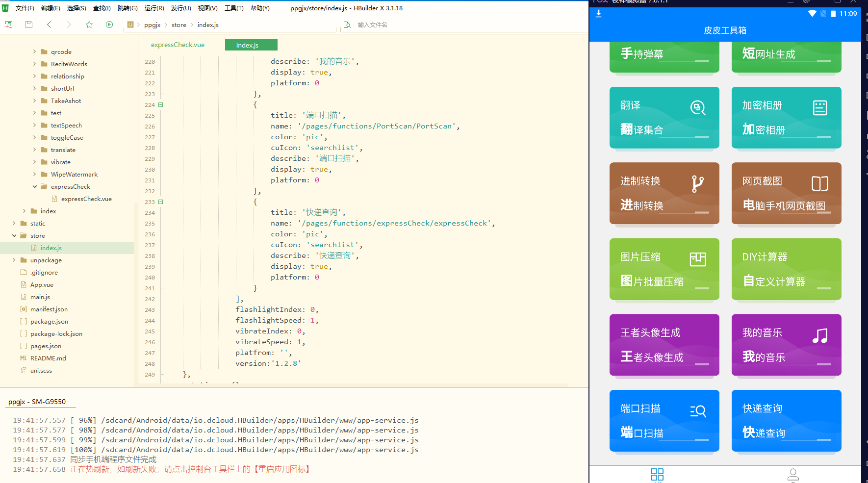Click the store breadcrumb segment
The height and width of the screenshot is (483, 868).
pos(179,25)
